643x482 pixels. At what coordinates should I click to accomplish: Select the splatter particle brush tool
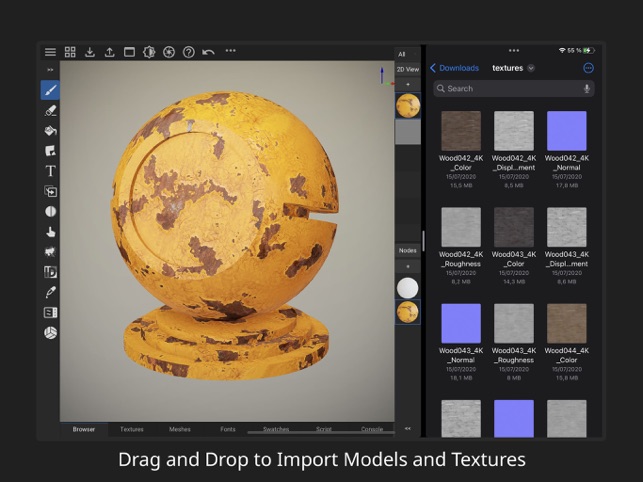[50, 252]
